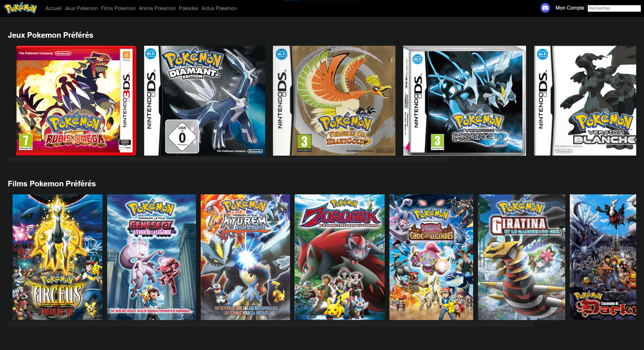Open the Arceus Joyau de Vie poster
644x350 pixels.
(x=57, y=257)
